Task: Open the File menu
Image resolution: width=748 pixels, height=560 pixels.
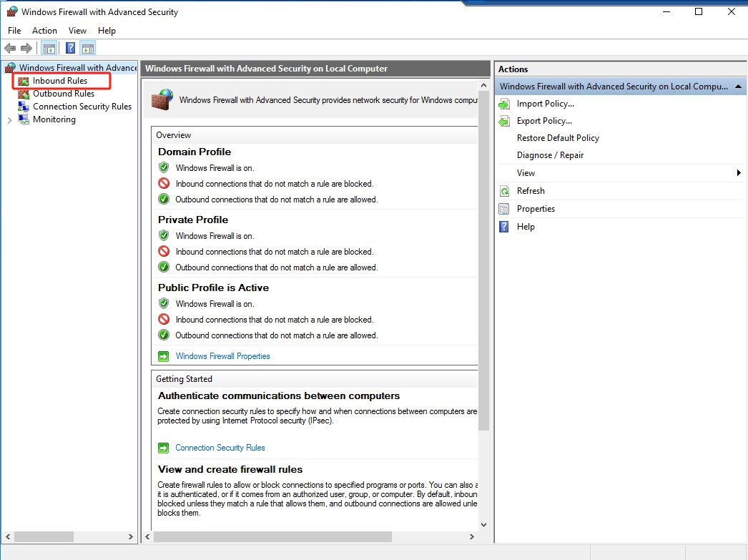Action: pyautogui.click(x=14, y=31)
